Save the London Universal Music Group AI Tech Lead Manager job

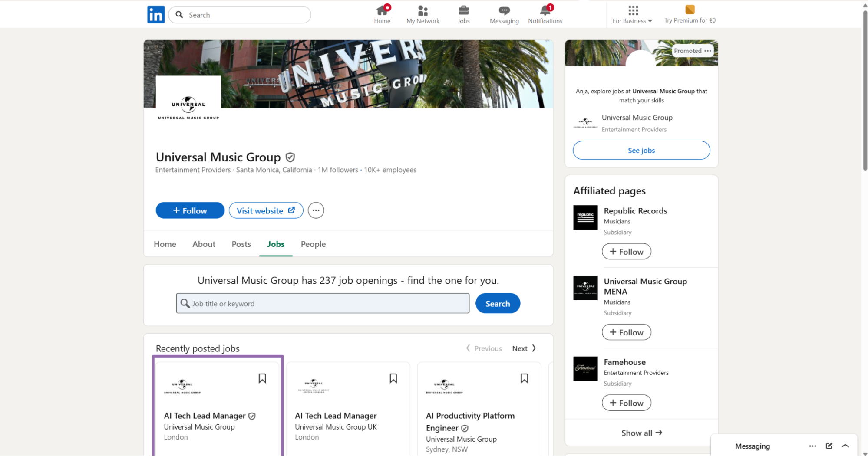point(262,378)
